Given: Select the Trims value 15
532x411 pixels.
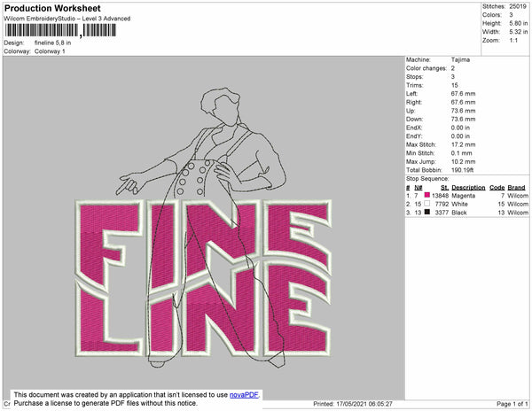Looking at the screenshot, I should (455, 85).
